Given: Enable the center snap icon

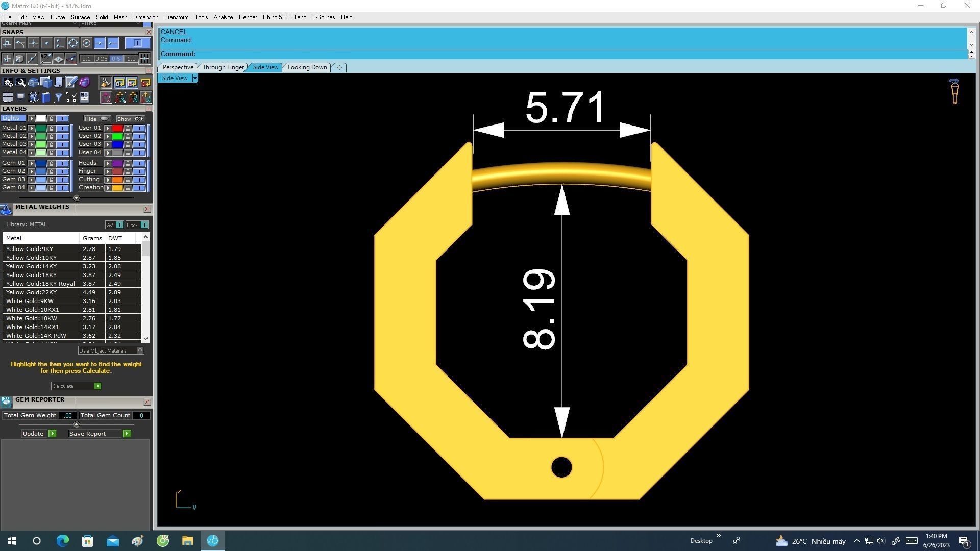Looking at the screenshot, I should (86, 43).
